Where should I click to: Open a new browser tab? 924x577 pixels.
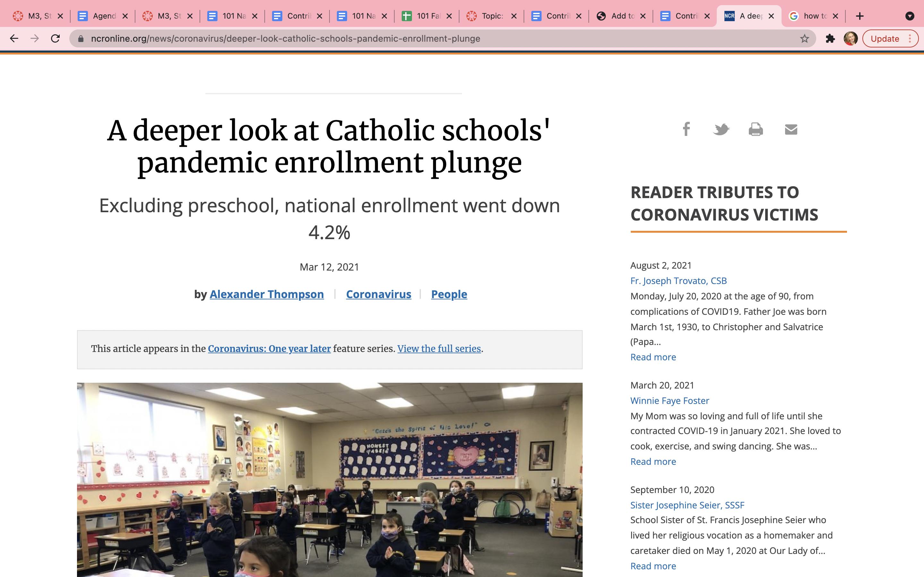pyautogui.click(x=860, y=16)
